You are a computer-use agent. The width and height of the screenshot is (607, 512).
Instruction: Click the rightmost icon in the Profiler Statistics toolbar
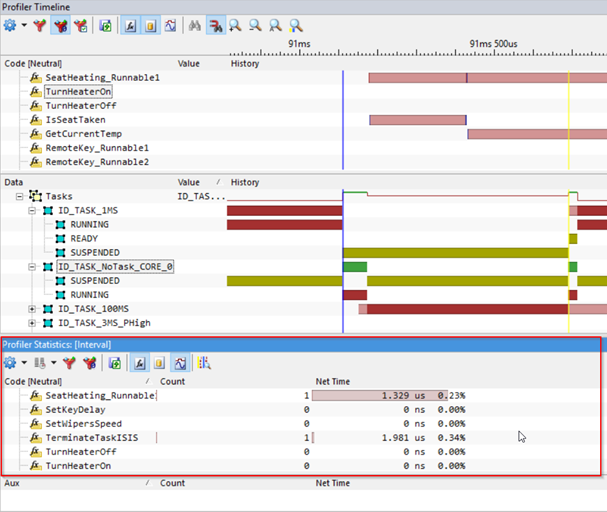click(204, 362)
